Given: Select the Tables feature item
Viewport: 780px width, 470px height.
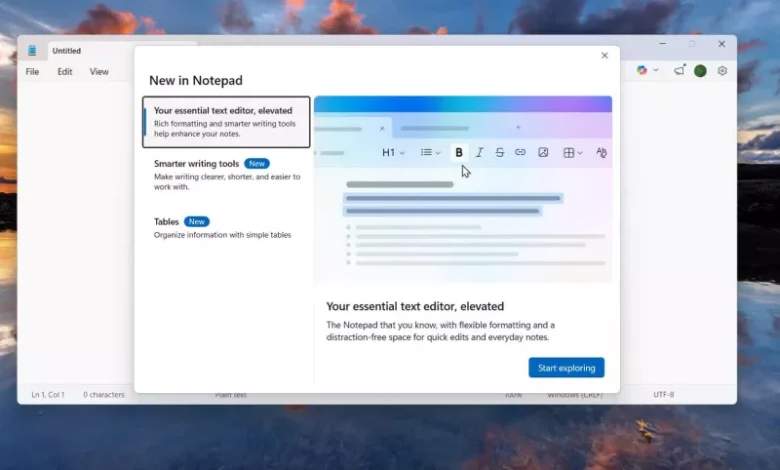Looking at the screenshot, I should (x=226, y=228).
